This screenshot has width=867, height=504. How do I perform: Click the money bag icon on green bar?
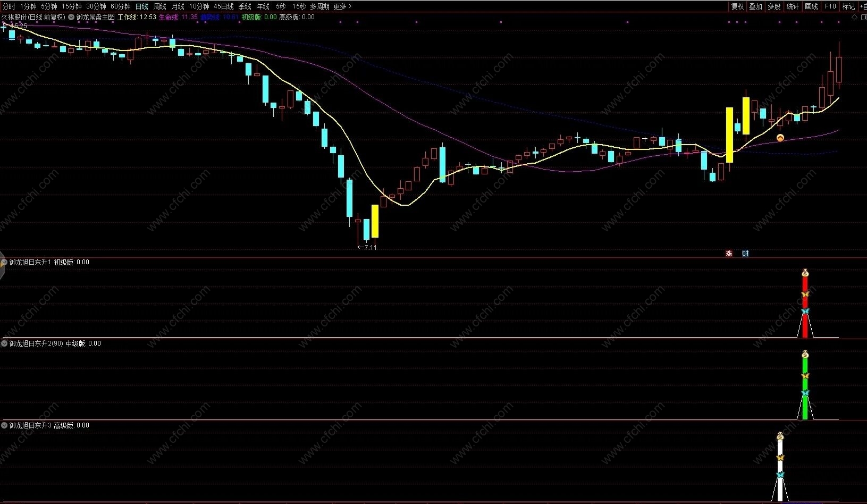pyautogui.click(x=805, y=355)
